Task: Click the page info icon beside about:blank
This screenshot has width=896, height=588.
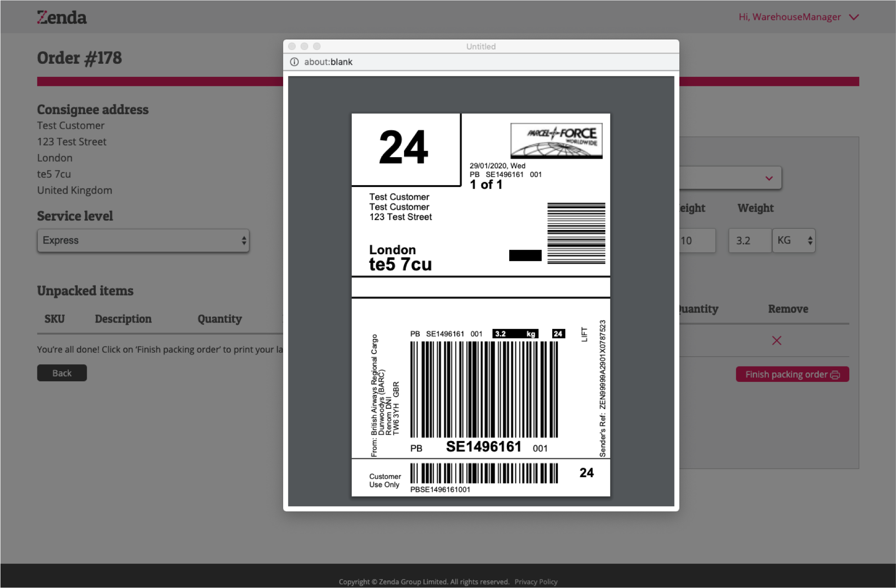Action: 294,62
